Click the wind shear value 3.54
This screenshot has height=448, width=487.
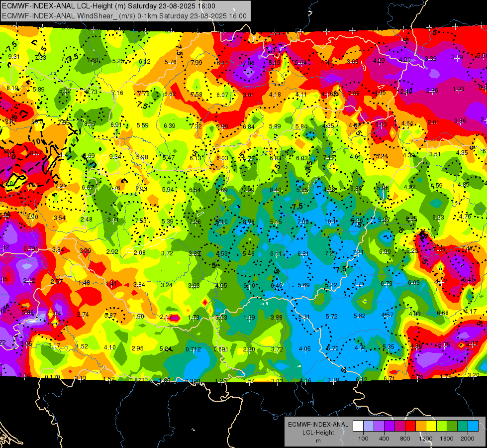(x=60, y=218)
